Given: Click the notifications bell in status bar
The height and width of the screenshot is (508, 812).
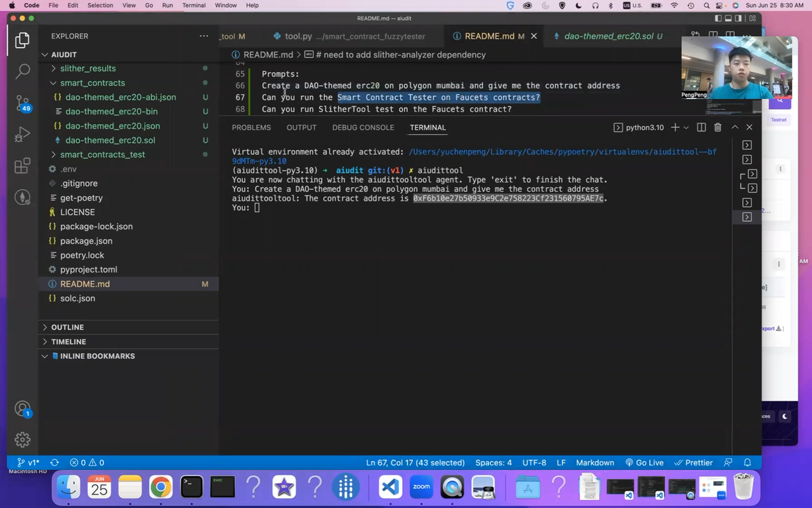Looking at the screenshot, I should tap(747, 463).
